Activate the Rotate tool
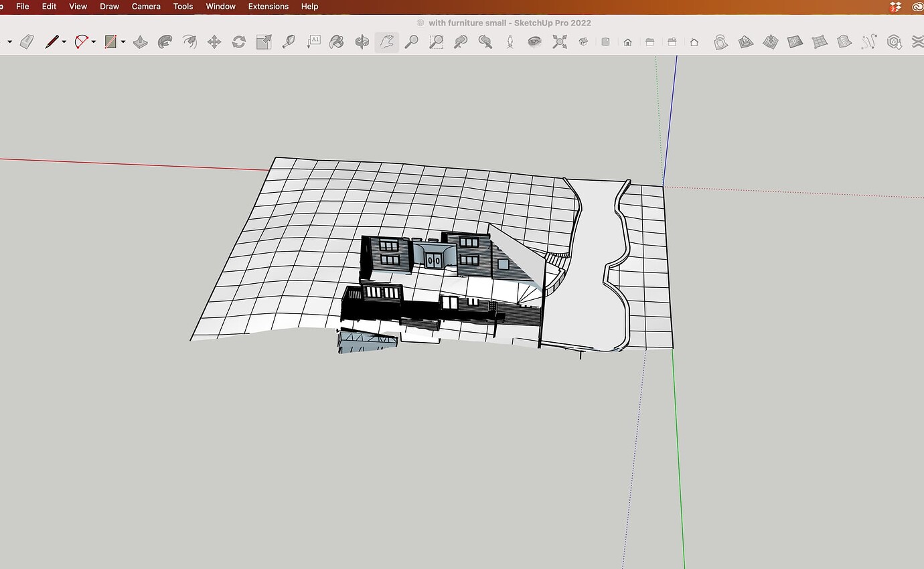 239,42
